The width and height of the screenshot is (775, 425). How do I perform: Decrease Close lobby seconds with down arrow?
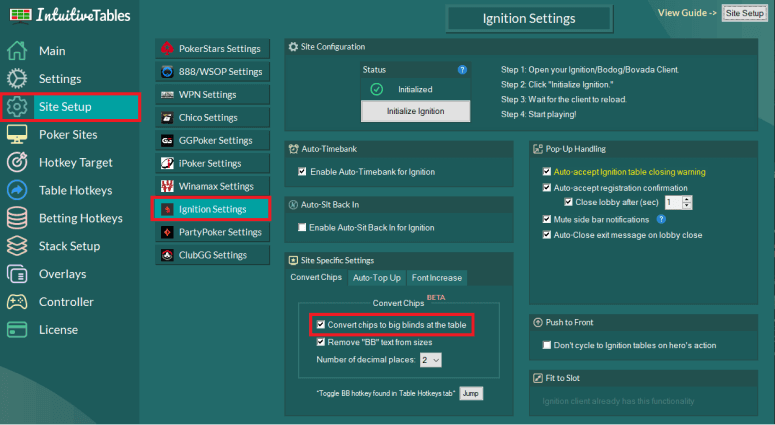click(687, 206)
